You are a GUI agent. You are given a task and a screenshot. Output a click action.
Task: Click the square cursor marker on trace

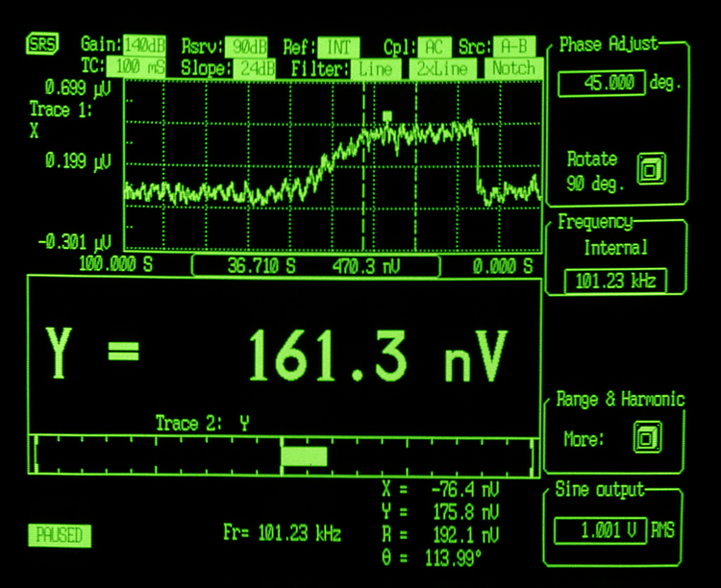click(386, 116)
